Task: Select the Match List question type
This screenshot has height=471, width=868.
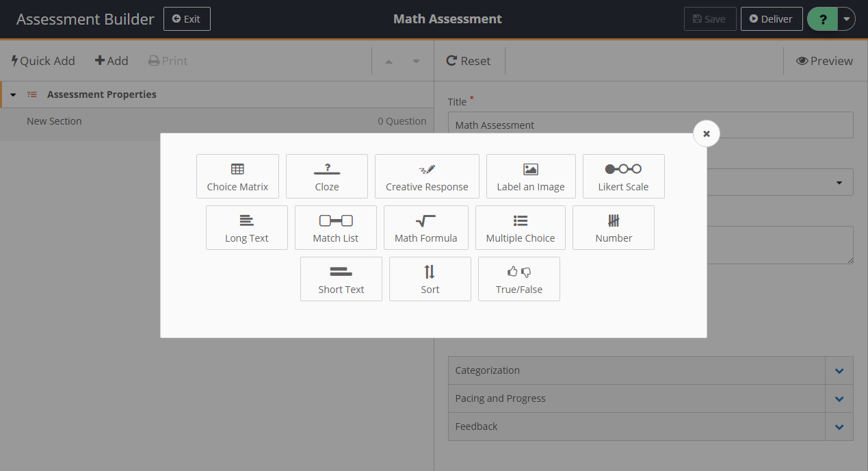Action: [336, 228]
